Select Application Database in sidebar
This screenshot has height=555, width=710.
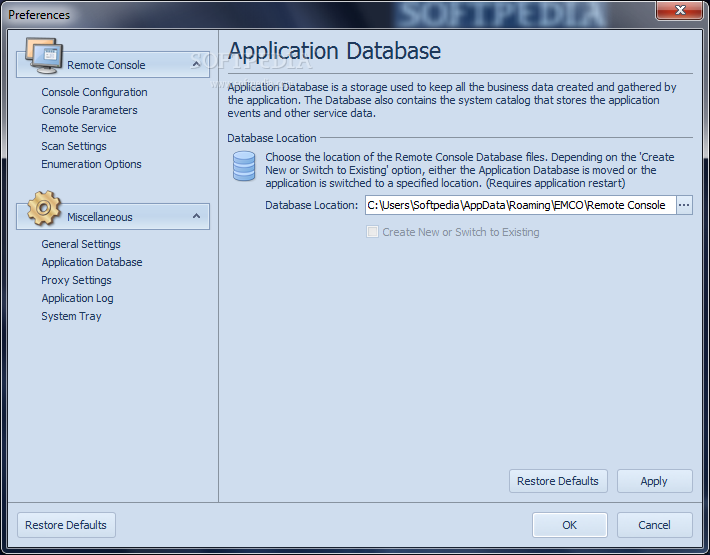[x=92, y=262]
